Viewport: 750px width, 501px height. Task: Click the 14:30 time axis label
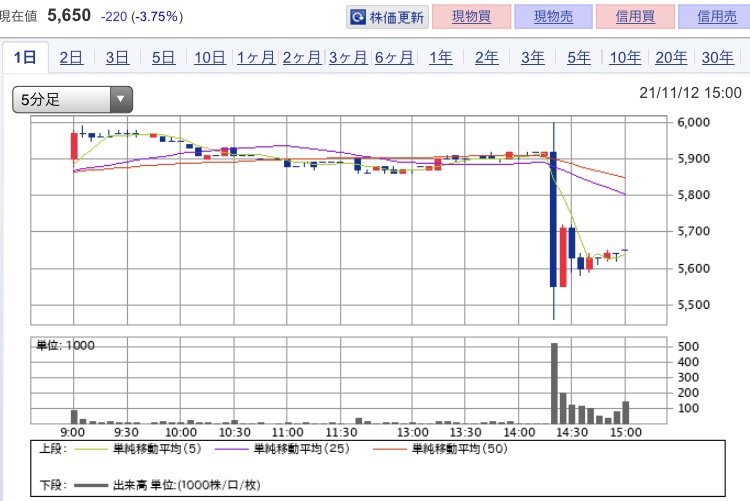(x=573, y=433)
